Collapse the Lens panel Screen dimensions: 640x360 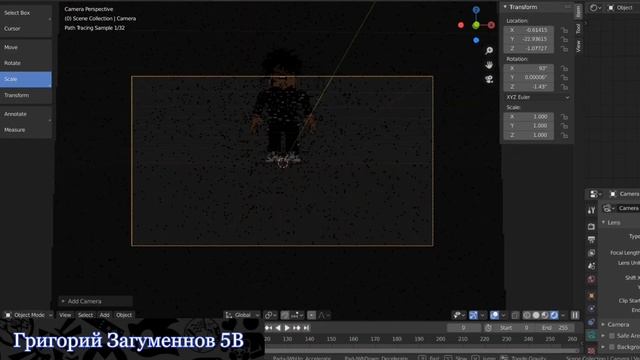(x=620, y=222)
